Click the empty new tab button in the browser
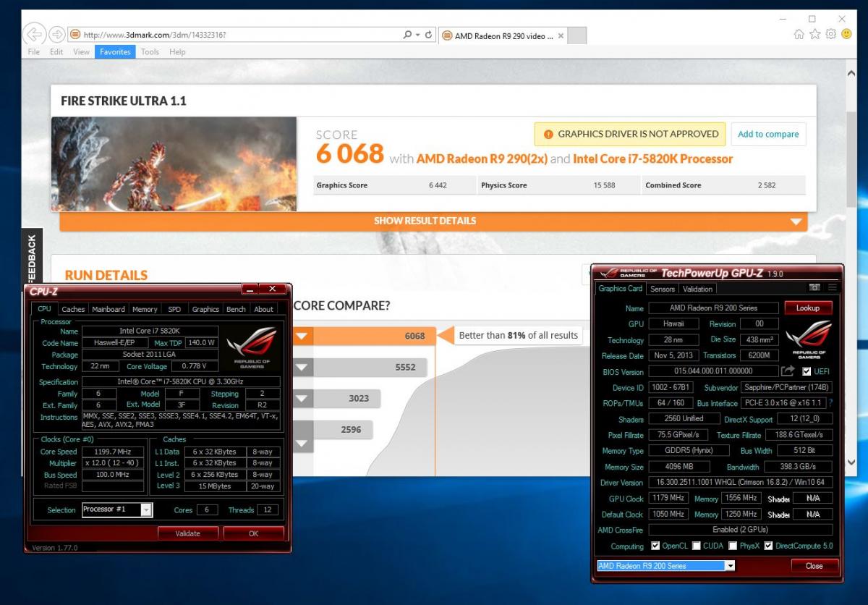The height and width of the screenshot is (605, 868). coord(578,35)
